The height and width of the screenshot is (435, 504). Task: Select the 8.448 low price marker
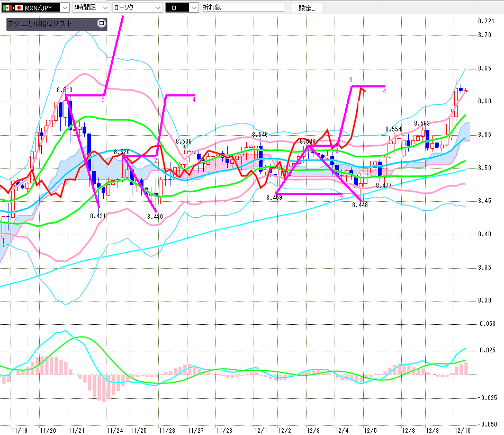coord(359,205)
